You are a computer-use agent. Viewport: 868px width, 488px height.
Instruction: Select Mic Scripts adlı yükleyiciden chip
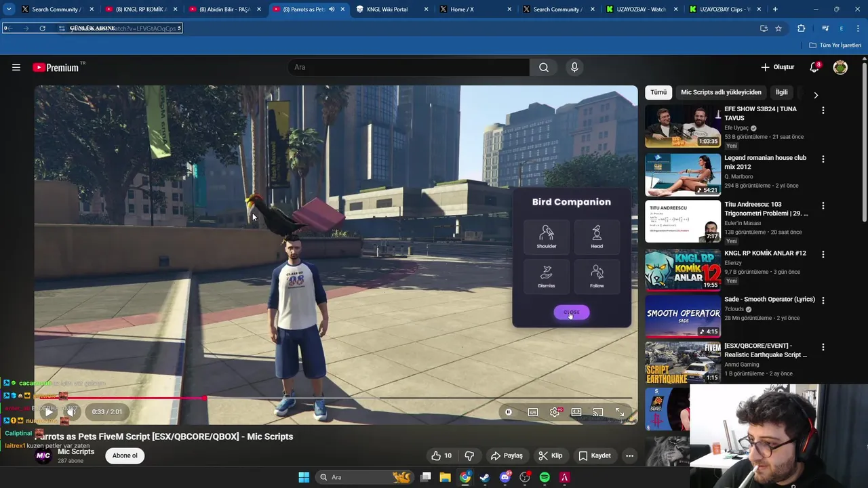pyautogui.click(x=721, y=92)
